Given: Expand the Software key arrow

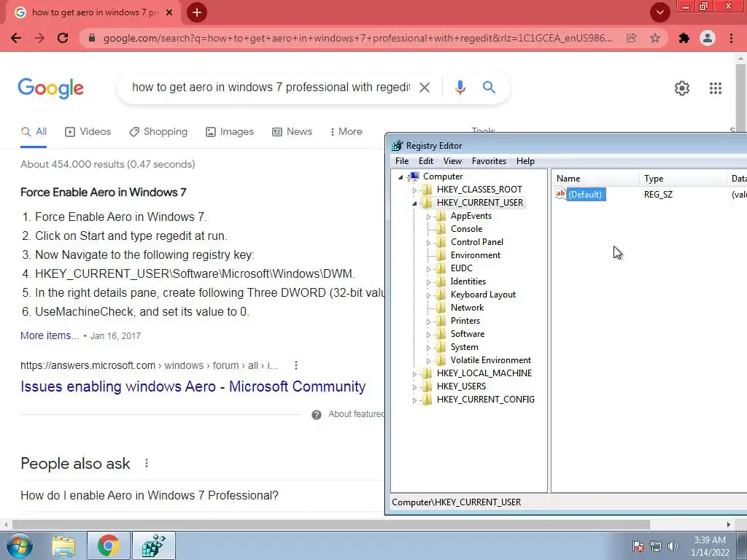Looking at the screenshot, I should (428, 335).
